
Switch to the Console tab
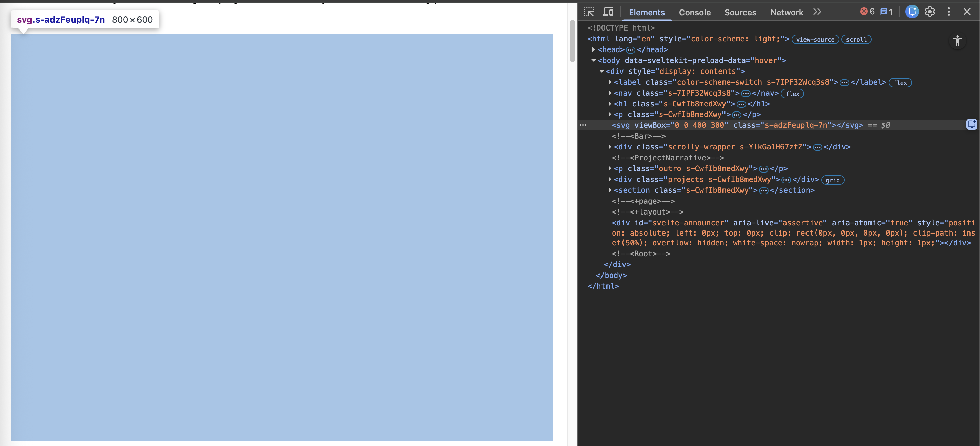pos(695,12)
